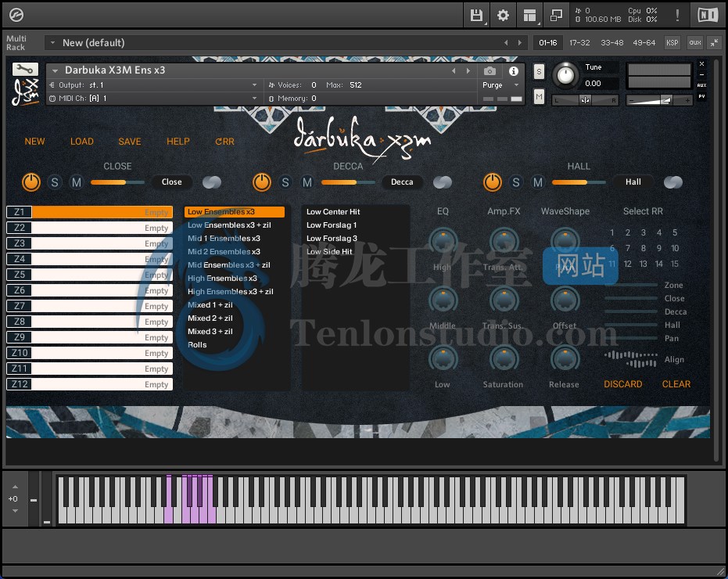
Task: Click the CLEAR button
Action: (x=676, y=384)
